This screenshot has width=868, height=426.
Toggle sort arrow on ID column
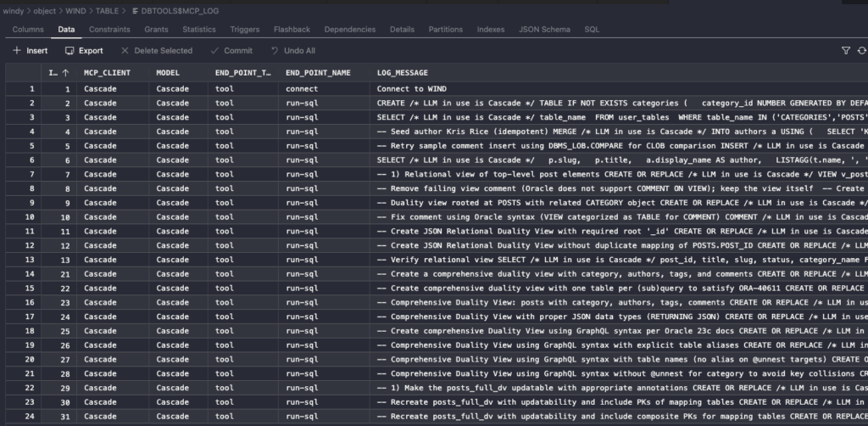click(65, 73)
